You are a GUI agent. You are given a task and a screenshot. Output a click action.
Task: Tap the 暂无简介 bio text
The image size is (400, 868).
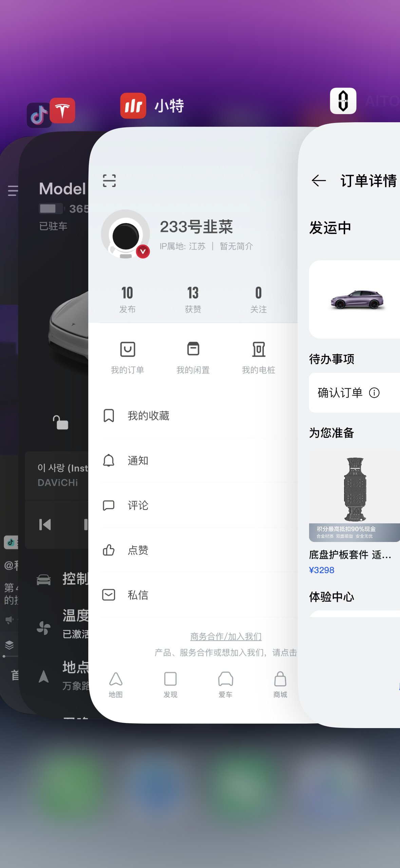(236, 246)
